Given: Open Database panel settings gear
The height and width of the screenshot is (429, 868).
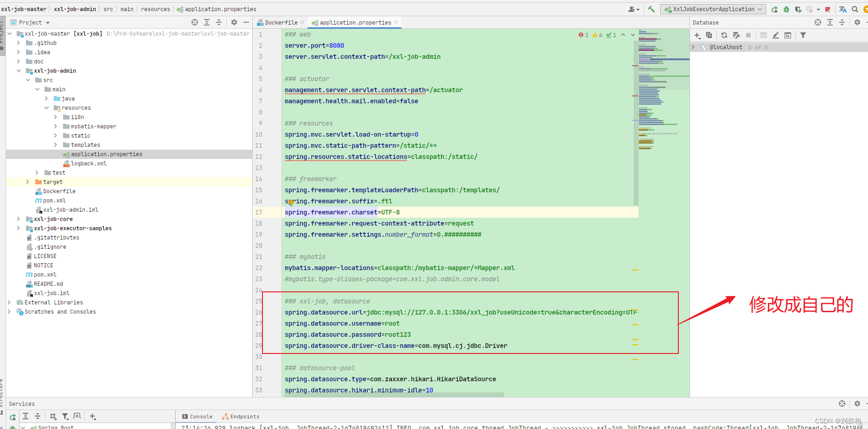Looking at the screenshot, I should point(857,22).
